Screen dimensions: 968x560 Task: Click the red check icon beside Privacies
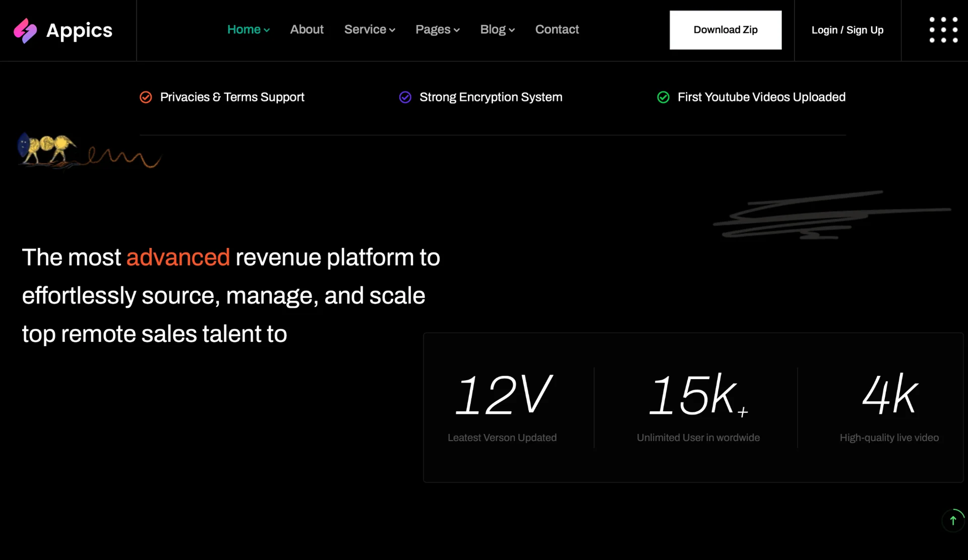click(x=146, y=97)
